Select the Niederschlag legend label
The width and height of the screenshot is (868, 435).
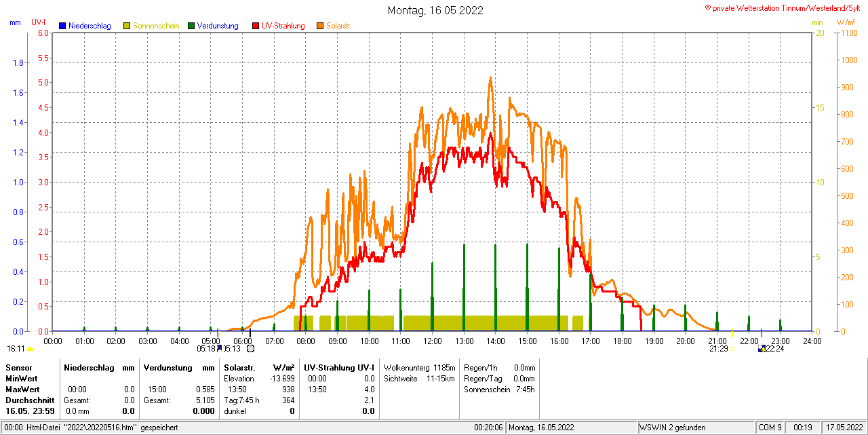point(90,26)
